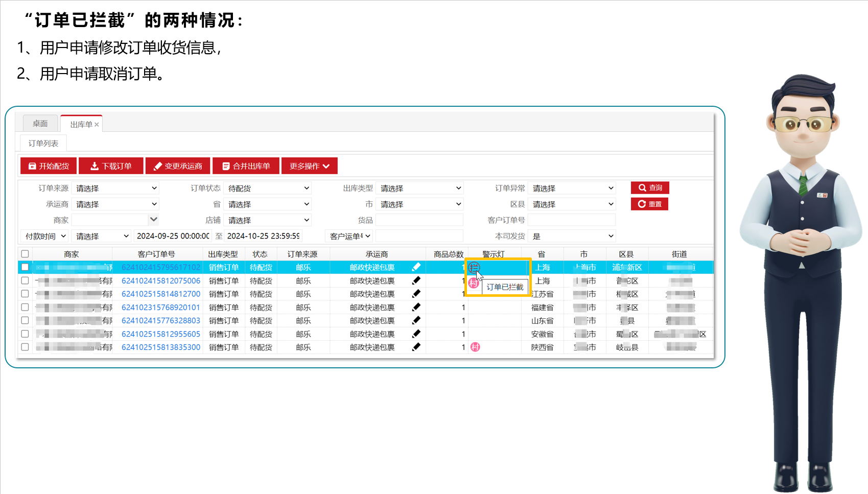
Task: Open order link 624102315768920101
Action: pyautogui.click(x=161, y=307)
